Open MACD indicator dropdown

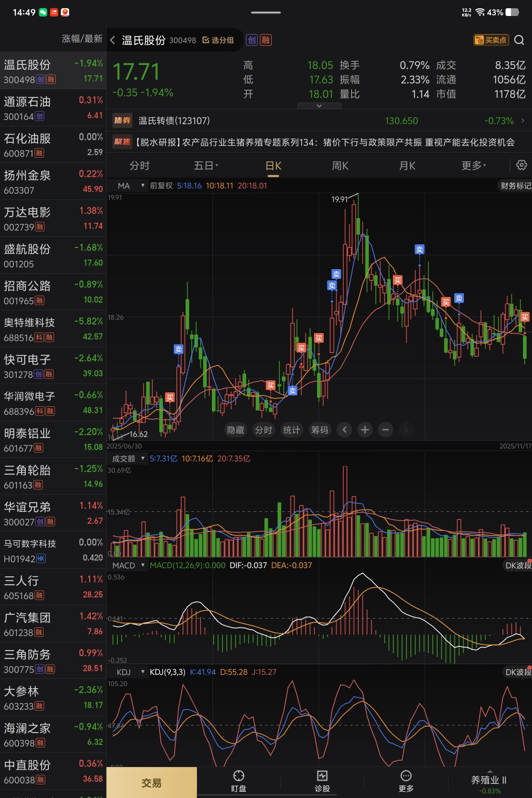point(128,565)
